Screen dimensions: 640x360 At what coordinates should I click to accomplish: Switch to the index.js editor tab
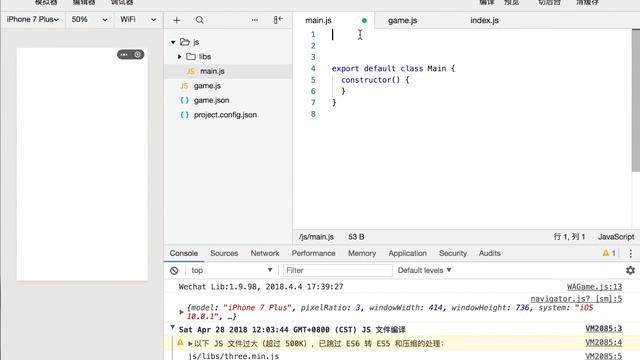pos(484,20)
